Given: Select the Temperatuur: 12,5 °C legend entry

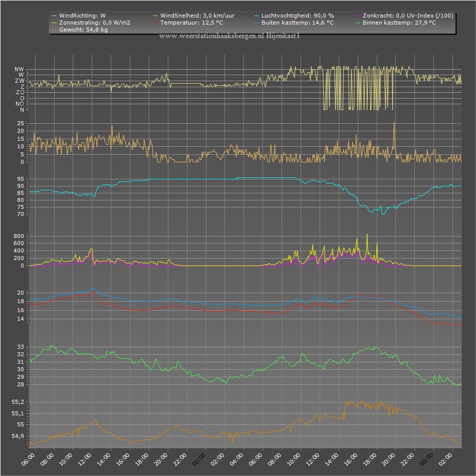Looking at the screenshot, I should [x=188, y=23].
